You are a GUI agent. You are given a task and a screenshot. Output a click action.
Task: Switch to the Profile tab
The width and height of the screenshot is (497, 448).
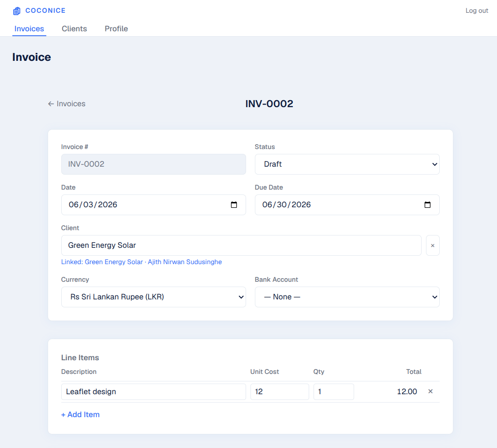coord(116,29)
